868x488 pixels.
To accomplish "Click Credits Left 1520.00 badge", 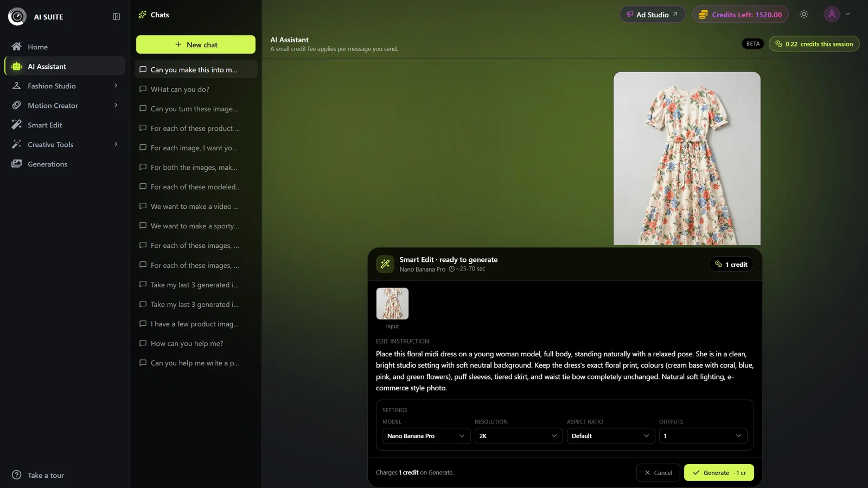I will point(741,15).
